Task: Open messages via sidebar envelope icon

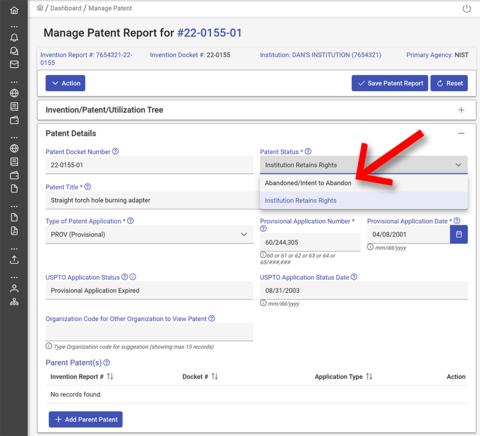Action: click(x=14, y=64)
